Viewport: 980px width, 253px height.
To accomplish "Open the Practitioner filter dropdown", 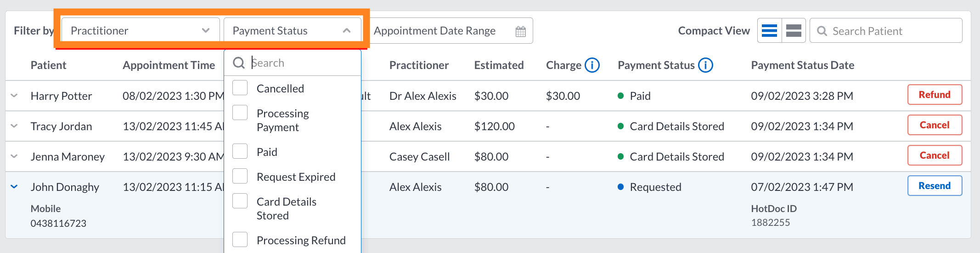I will pos(141,30).
